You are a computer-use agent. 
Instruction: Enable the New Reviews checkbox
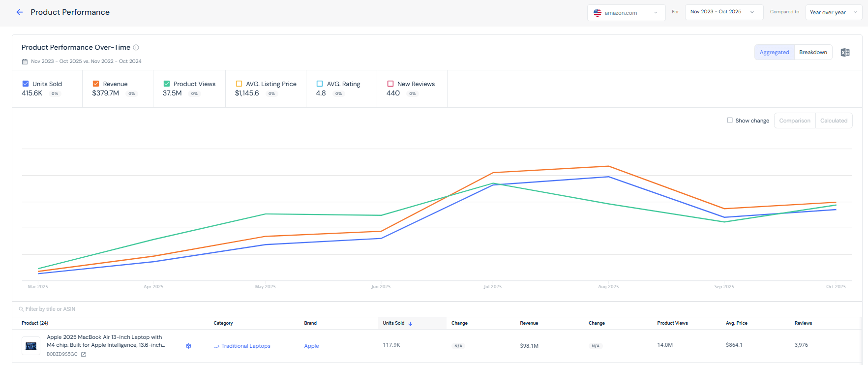pos(390,84)
